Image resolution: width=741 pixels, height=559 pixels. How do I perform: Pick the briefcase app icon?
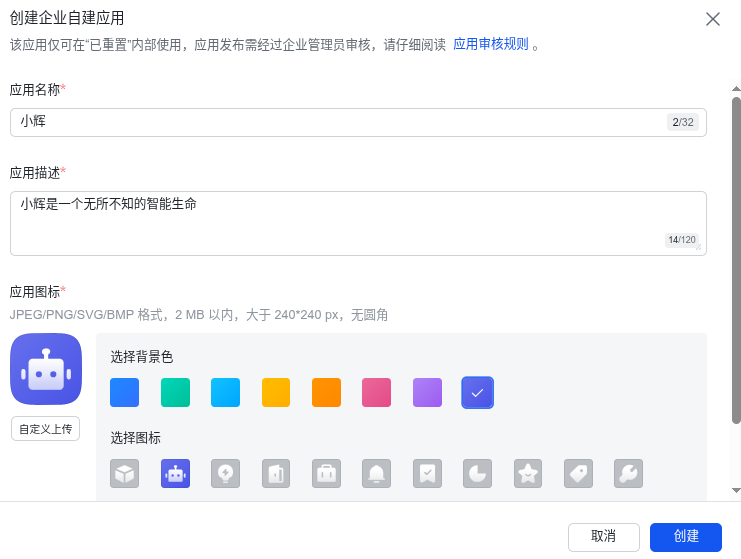(x=327, y=473)
